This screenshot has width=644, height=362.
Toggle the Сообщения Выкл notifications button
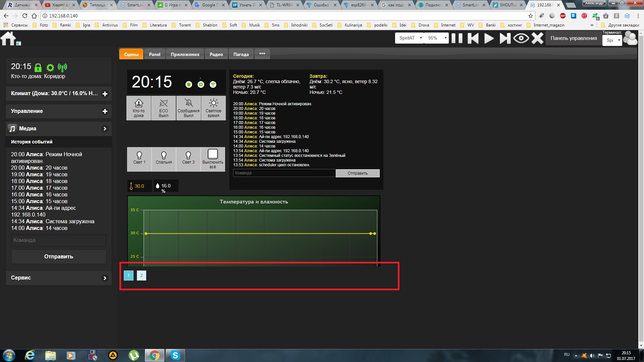[x=189, y=108]
